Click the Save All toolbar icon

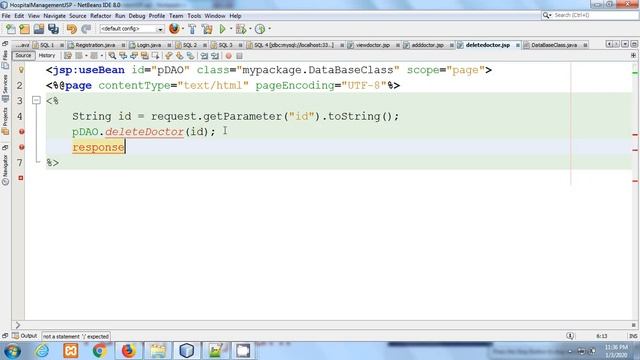pos(53,29)
